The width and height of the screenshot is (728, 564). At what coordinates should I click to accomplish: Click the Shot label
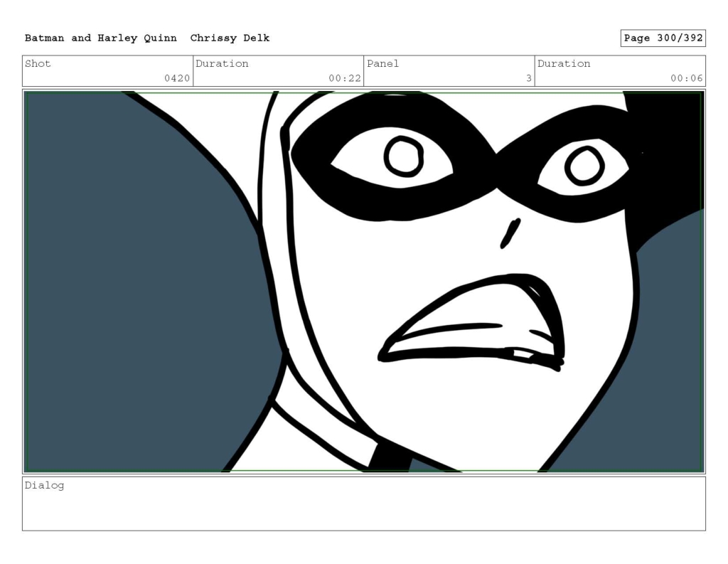coord(38,63)
